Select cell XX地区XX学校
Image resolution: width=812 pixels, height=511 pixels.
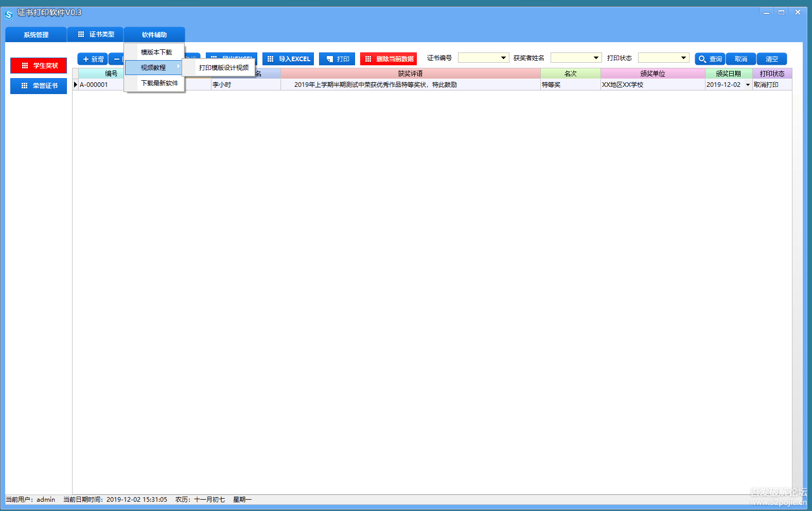(653, 85)
